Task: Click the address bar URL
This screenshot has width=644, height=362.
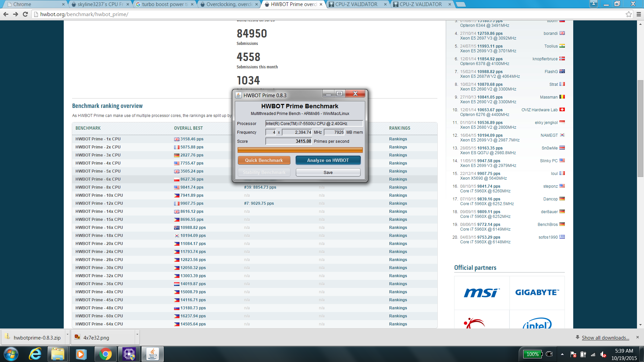Action: [84, 14]
